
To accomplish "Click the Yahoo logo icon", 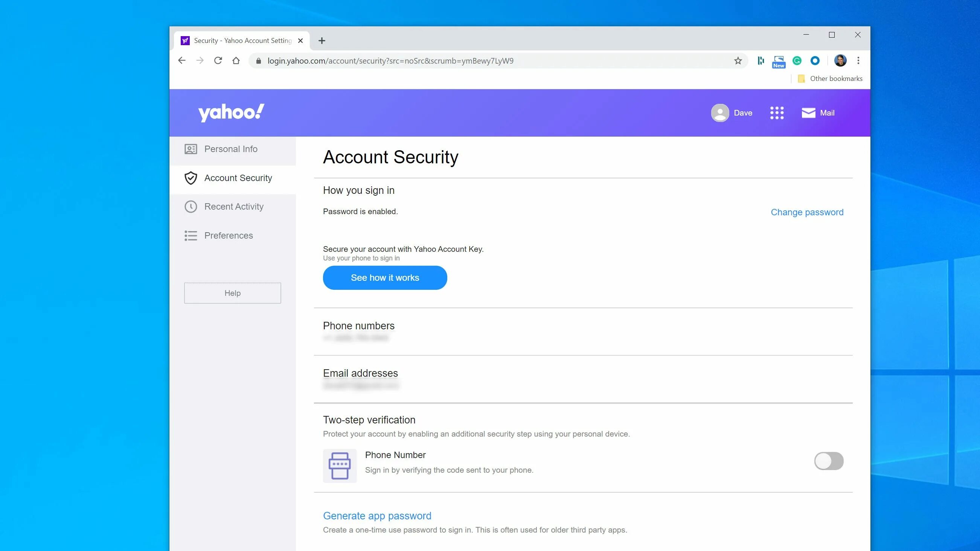I will click(231, 113).
